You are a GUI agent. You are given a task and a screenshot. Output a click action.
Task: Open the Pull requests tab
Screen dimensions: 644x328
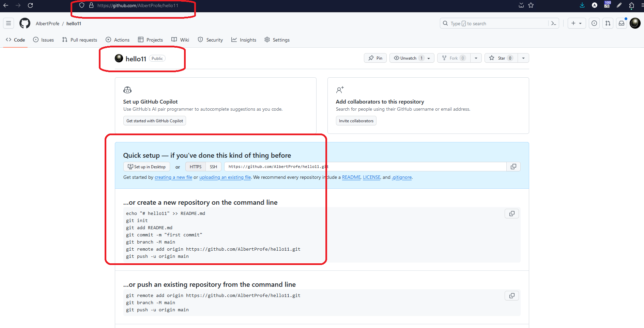click(x=80, y=40)
